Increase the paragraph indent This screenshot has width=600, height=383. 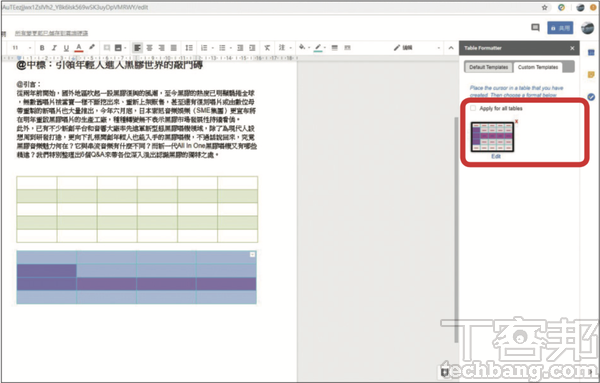(252, 48)
